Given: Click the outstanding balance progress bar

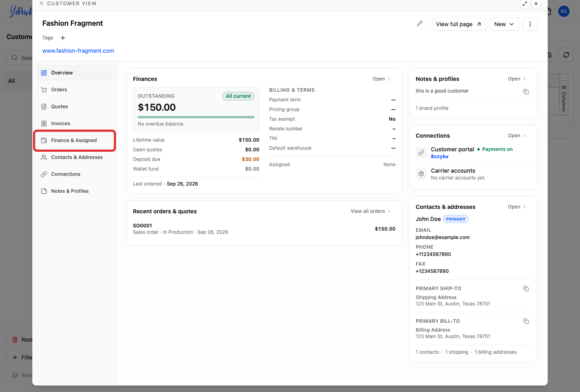Looking at the screenshot, I should click(196, 117).
